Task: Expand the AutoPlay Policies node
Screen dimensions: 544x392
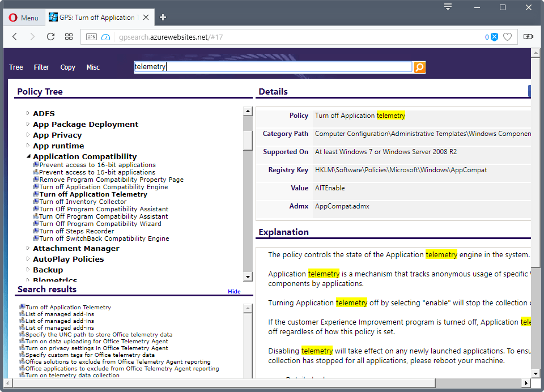Action: coord(28,259)
